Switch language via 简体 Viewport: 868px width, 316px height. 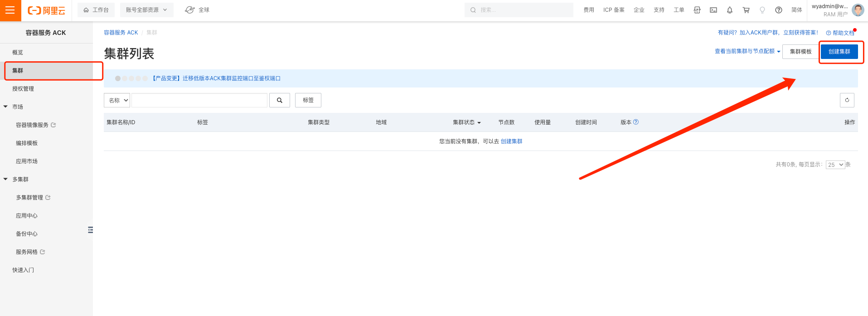coord(797,10)
